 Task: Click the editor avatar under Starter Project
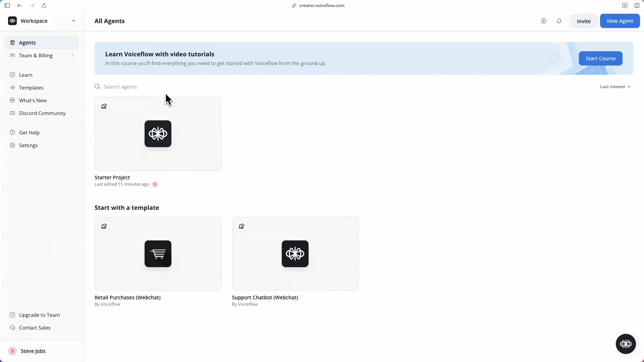point(155,184)
